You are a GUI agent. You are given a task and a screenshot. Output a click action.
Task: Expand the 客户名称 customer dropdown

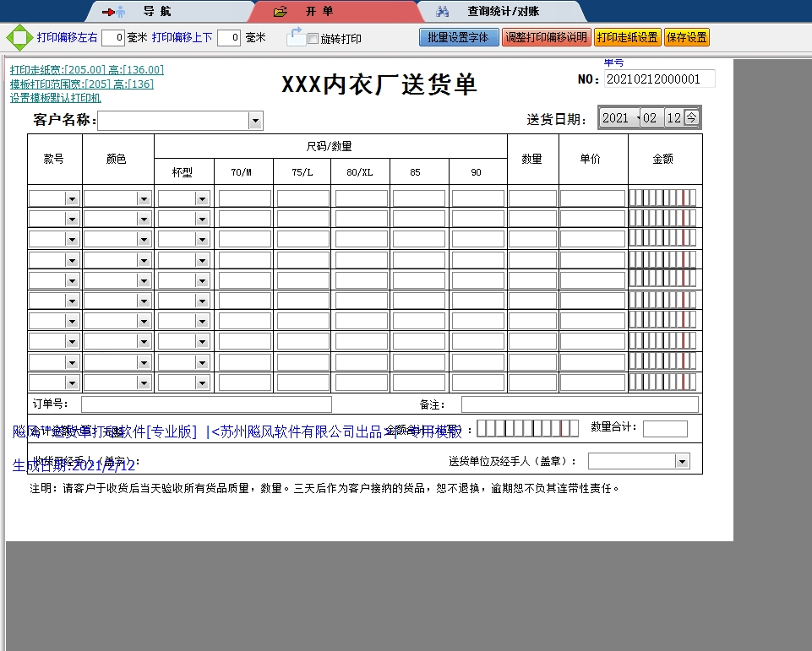click(x=255, y=122)
